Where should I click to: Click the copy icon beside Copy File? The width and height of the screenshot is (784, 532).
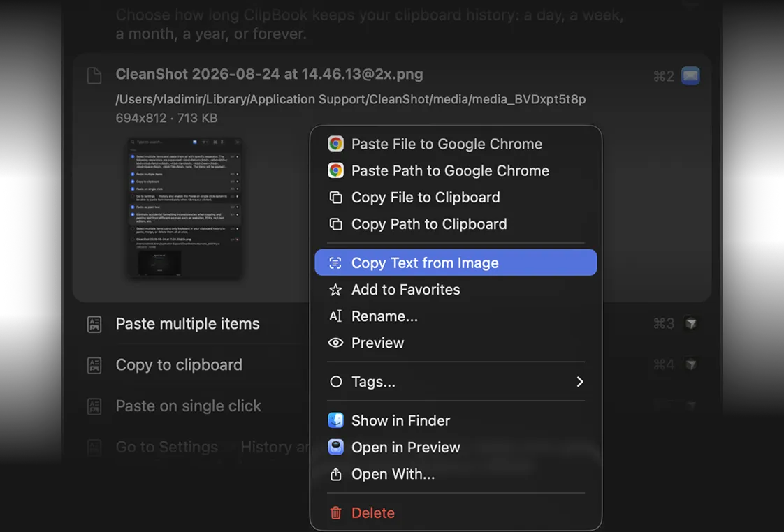335,198
